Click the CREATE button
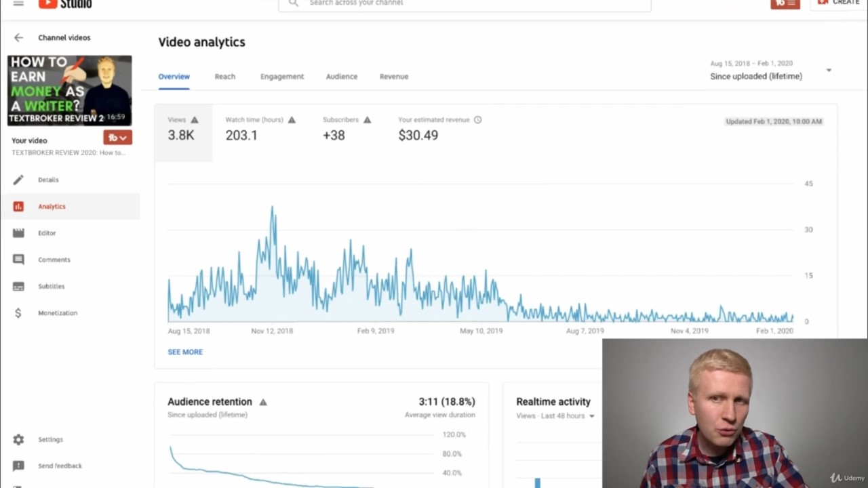This screenshot has height=488, width=868. click(839, 3)
